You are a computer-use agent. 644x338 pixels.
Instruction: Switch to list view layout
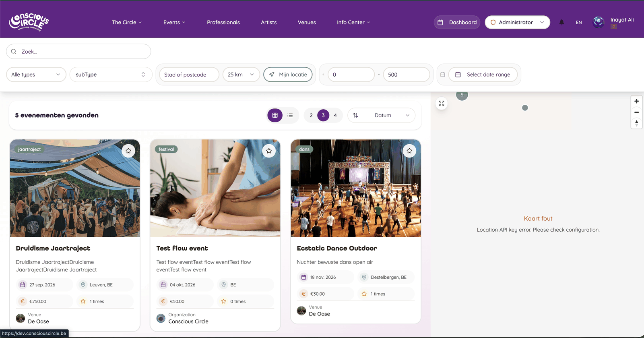(290, 115)
